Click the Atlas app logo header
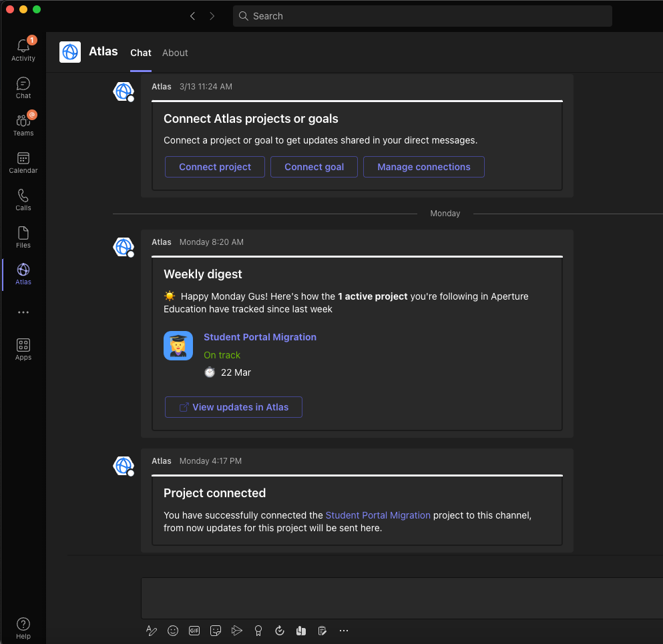663x644 pixels. (x=70, y=52)
